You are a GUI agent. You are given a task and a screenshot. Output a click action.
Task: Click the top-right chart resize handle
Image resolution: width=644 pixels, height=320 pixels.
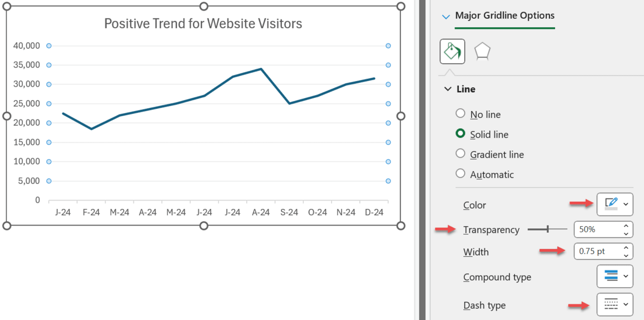(400, 6)
